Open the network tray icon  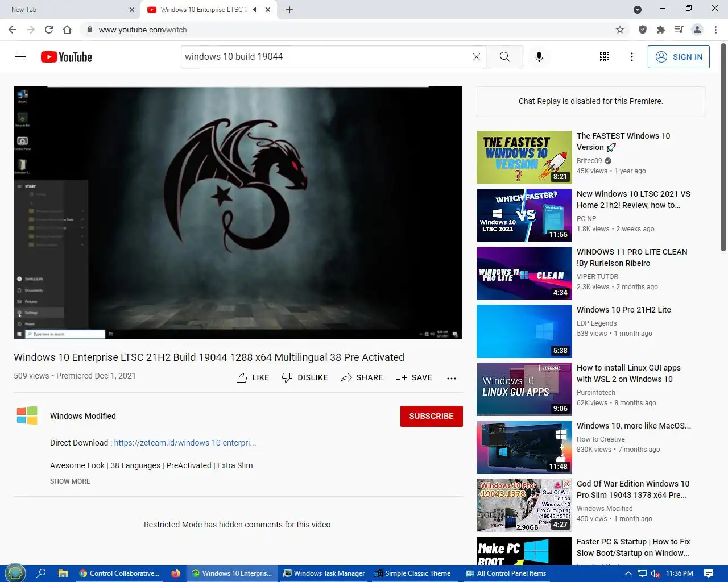tap(642, 573)
